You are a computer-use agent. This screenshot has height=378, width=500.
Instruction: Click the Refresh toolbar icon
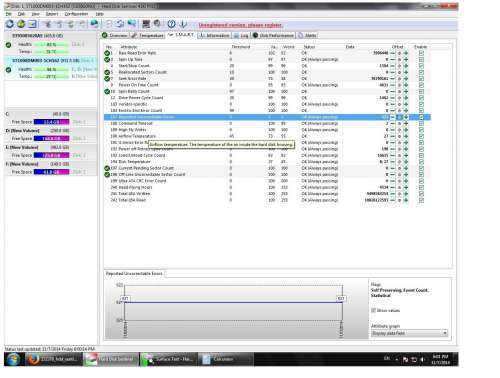pyautogui.click(x=10, y=24)
